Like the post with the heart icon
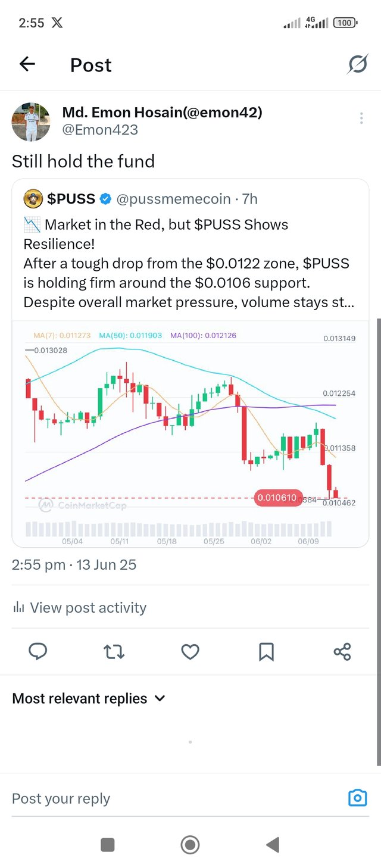This screenshot has height=868, width=381. pyautogui.click(x=190, y=652)
